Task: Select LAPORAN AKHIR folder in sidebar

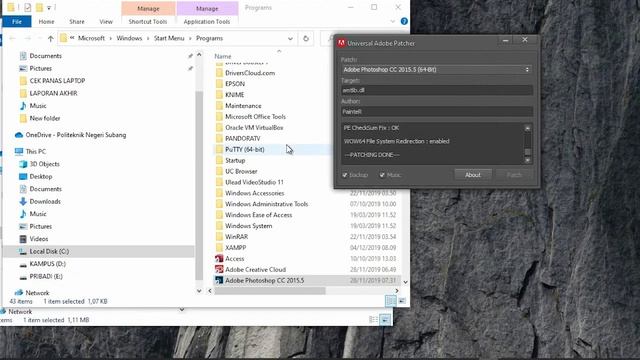Action: [53, 93]
